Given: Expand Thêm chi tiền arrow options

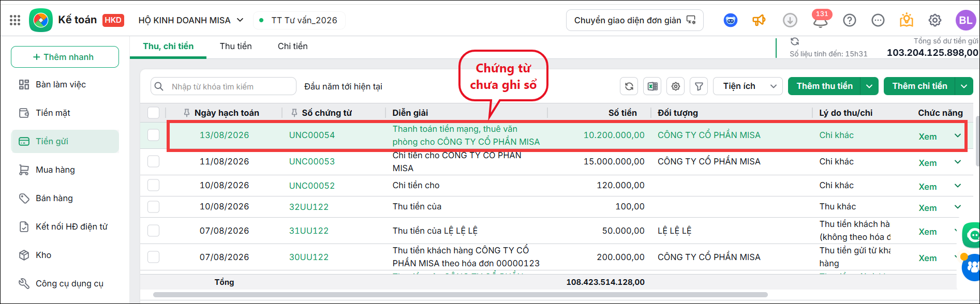Looking at the screenshot, I should 964,86.
